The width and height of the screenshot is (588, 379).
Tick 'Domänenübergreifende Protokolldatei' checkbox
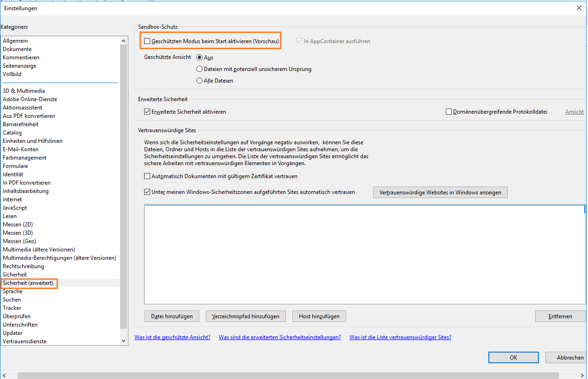tap(449, 112)
